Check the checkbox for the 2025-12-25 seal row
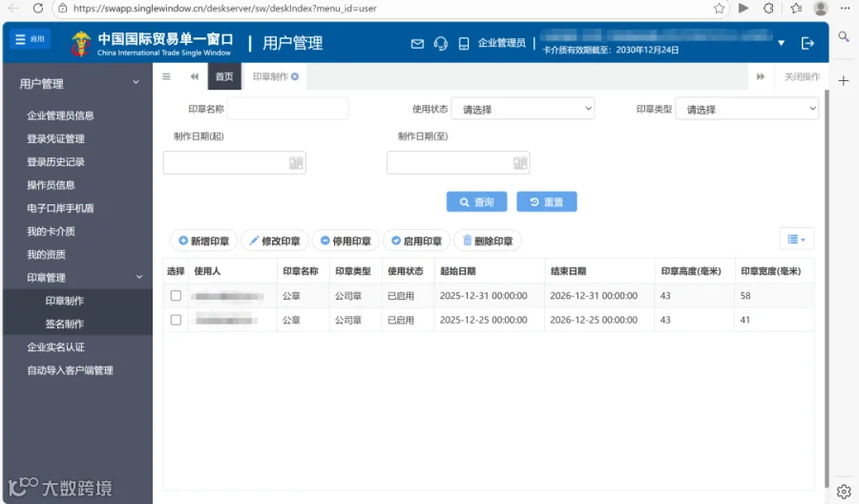Viewport: 859px width, 504px height. point(176,320)
